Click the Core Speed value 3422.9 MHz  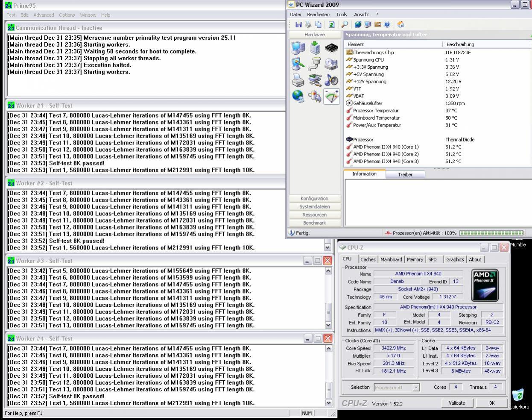[x=394, y=348]
